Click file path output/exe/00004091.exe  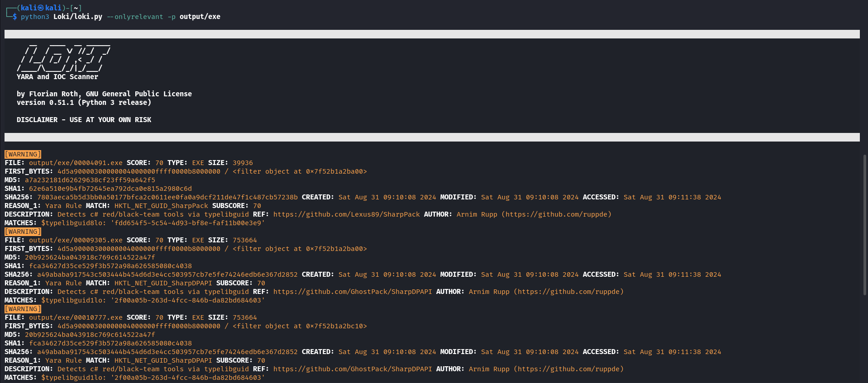click(76, 163)
